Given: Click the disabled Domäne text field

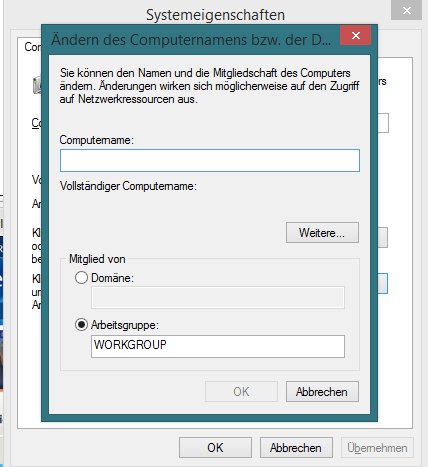Looking at the screenshot, I should (218, 297).
